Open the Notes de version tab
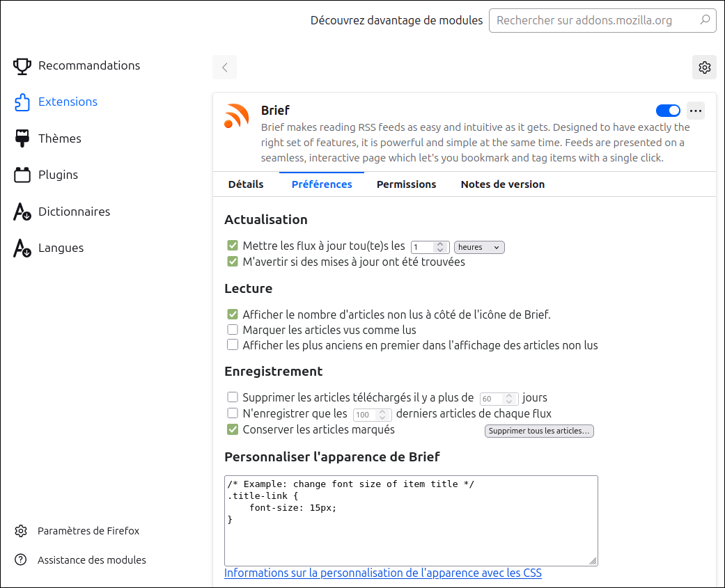Viewport: 725px width, 588px height. point(503,184)
